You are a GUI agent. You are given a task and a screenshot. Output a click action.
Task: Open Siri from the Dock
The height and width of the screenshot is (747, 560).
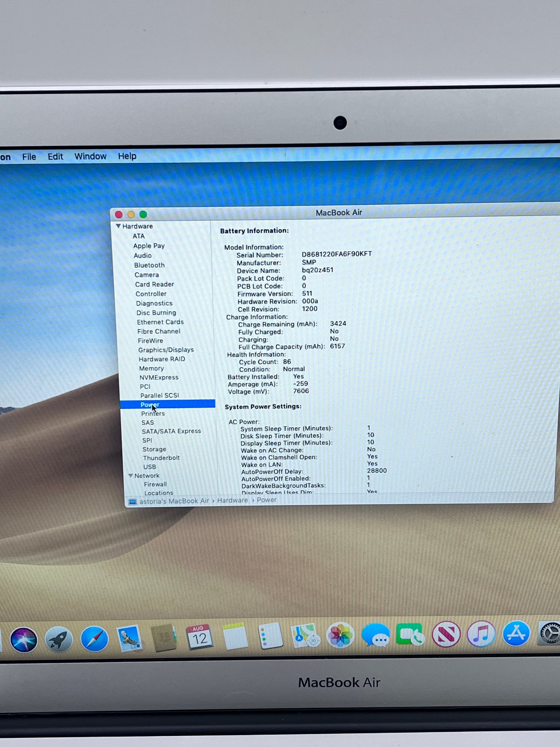tap(24, 639)
